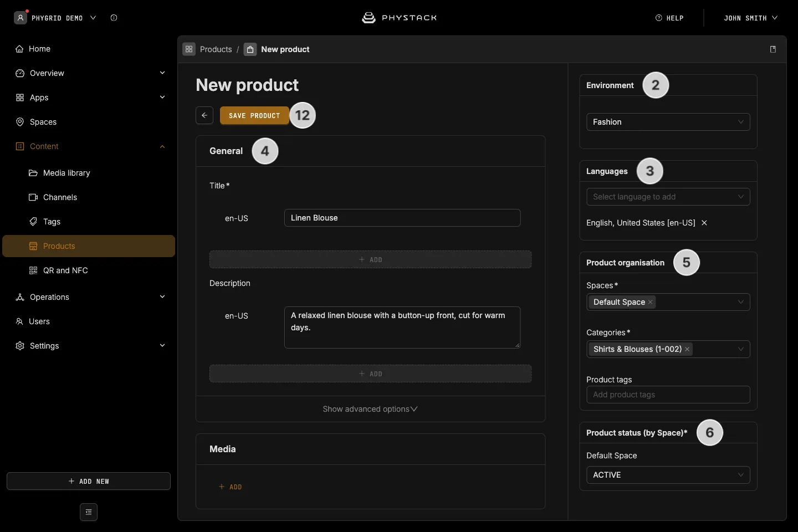This screenshot has width=798, height=532.
Task: Open the Environment dropdown showing Fashion
Action: pos(668,122)
